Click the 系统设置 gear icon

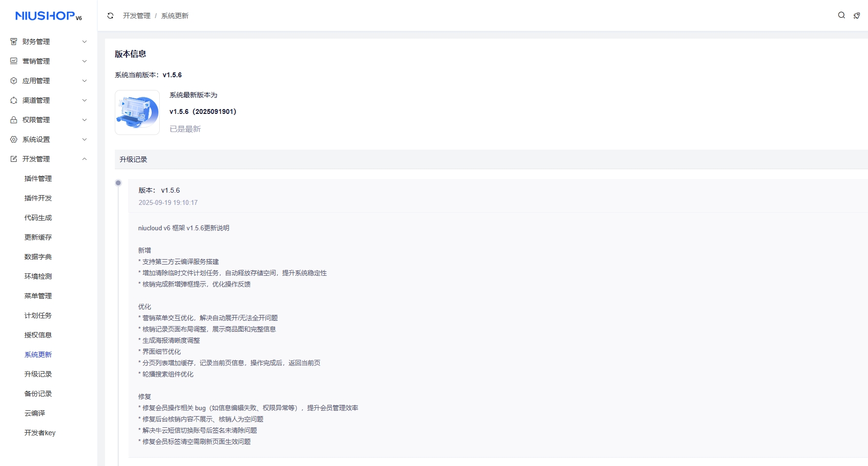14,139
